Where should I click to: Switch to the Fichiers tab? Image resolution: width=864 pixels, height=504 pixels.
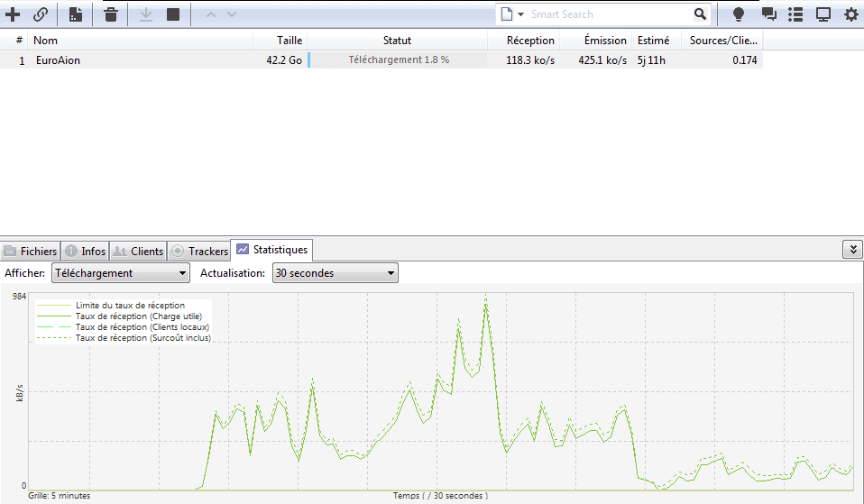31,252
